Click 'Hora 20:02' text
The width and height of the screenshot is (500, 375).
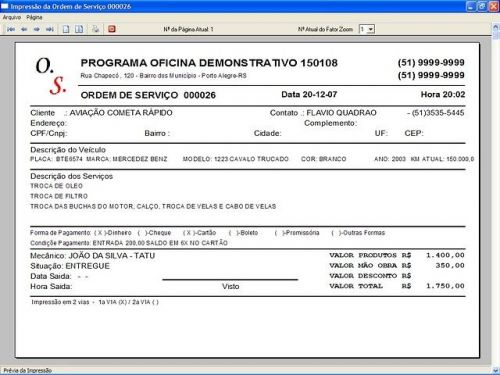[x=443, y=94]
